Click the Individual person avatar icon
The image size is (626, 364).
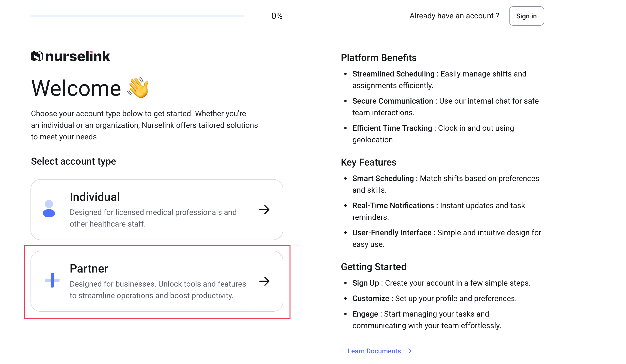point(49,209)
